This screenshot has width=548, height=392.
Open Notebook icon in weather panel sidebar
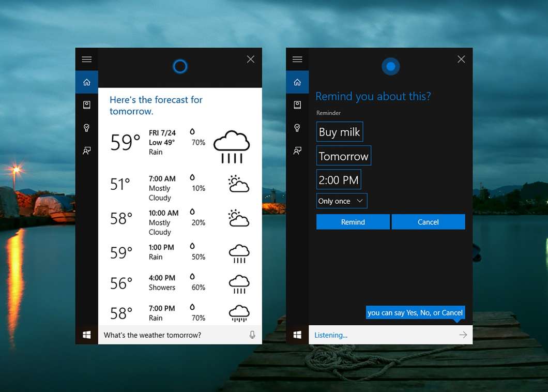[x=86, y=105]
